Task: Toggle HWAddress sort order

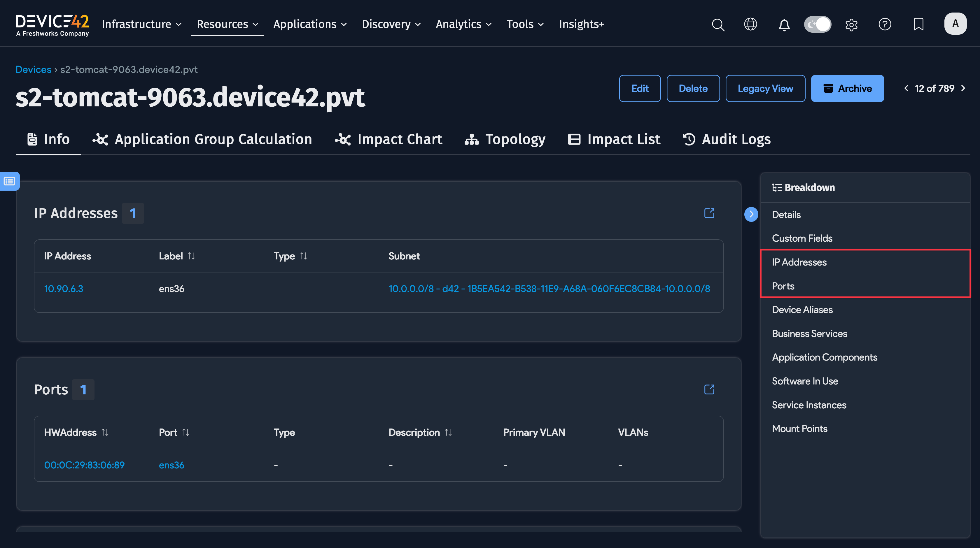Action: [104, 432]
